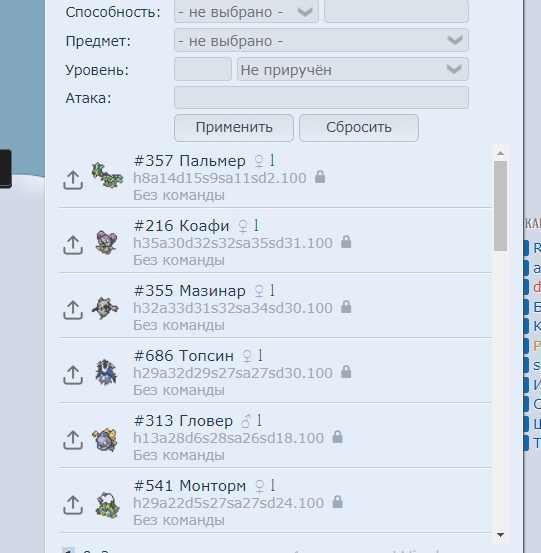The image size is (541, 553).
Task: Click the scroll down arrow of the list
Action: tap(500, 535)
